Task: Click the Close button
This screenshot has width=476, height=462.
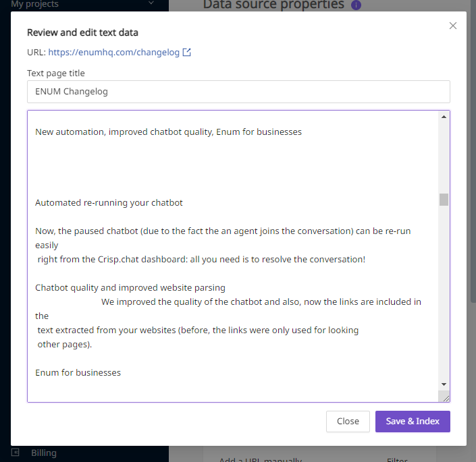Action: (x=348, y=421)
